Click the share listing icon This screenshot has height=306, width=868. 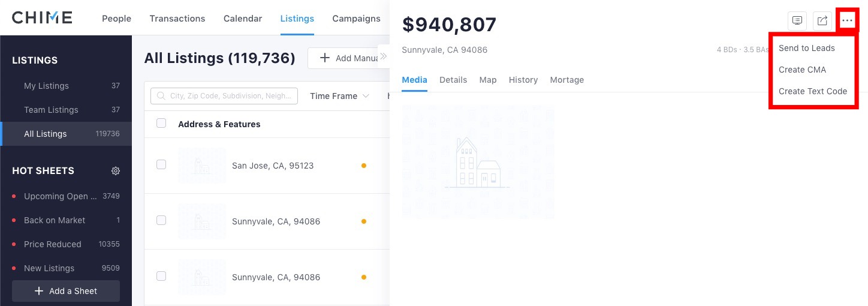[x=822, y=20]
